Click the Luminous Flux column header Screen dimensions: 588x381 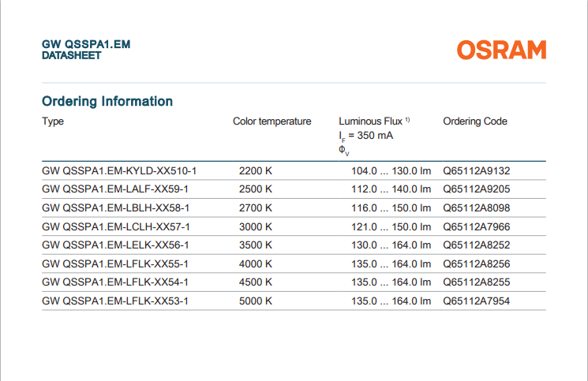click(371, 121)
